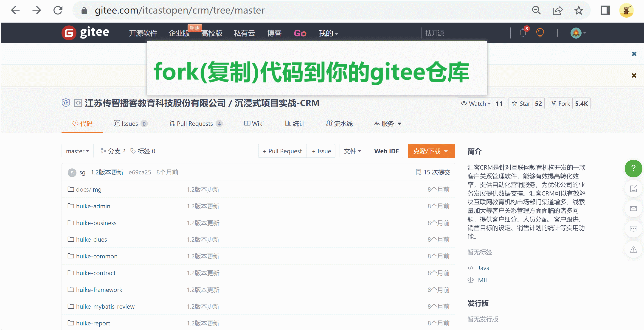This screenshot has width=644, height=330.
Task: Share this page via browser share icon
Action: coord(557,10)
